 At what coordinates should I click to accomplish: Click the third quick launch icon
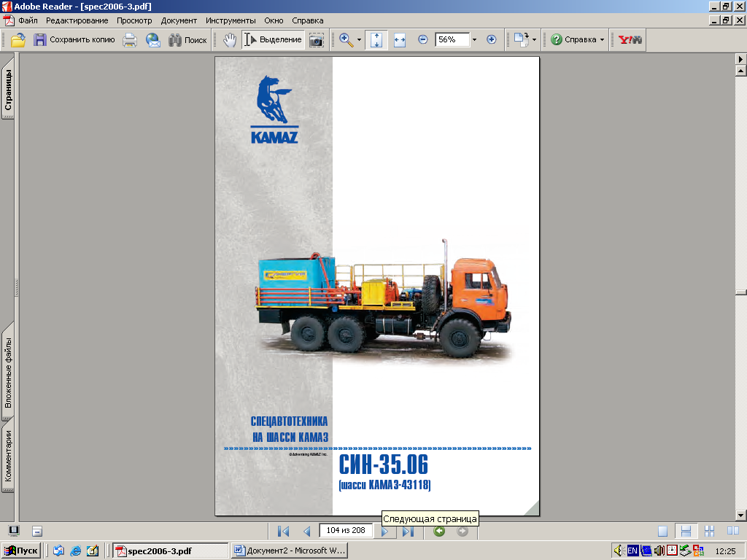click(93, 551)
